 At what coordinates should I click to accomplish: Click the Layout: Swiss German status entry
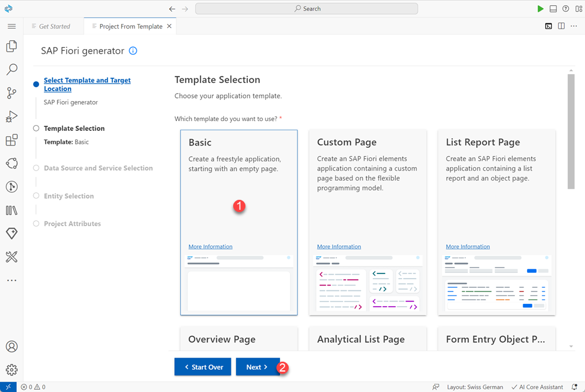(x=475, y=387)
